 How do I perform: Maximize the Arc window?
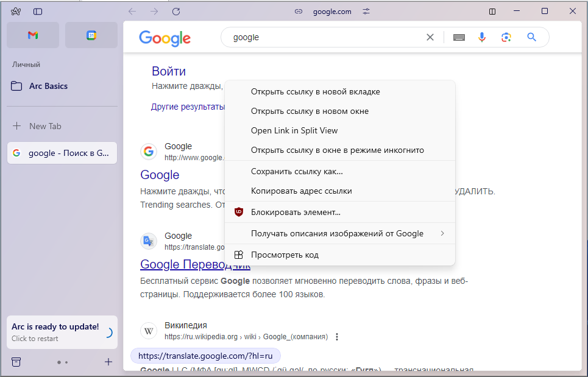pos(545,11)
